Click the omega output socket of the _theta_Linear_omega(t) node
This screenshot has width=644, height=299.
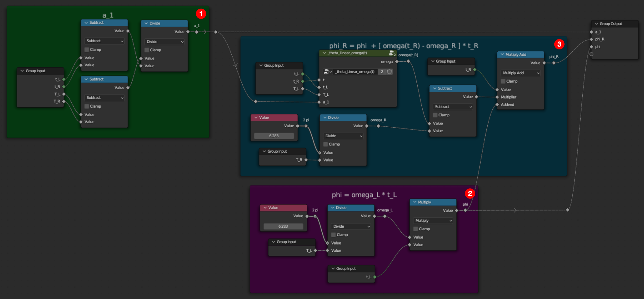(397, 62)
